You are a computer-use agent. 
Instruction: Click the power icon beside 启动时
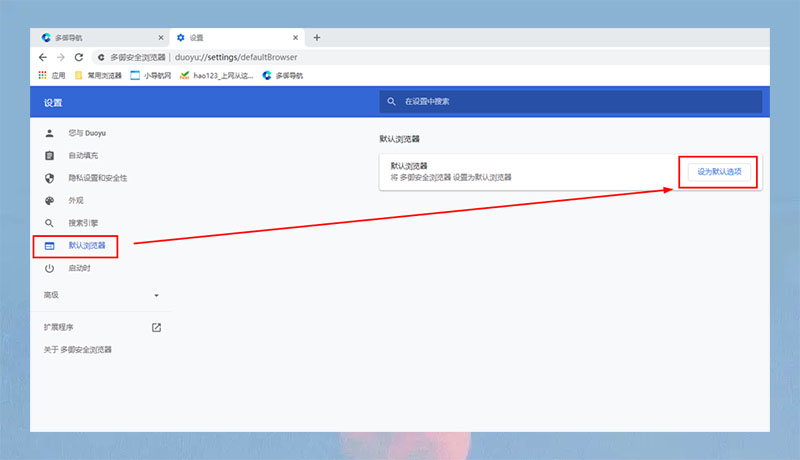tap(49, 268)
